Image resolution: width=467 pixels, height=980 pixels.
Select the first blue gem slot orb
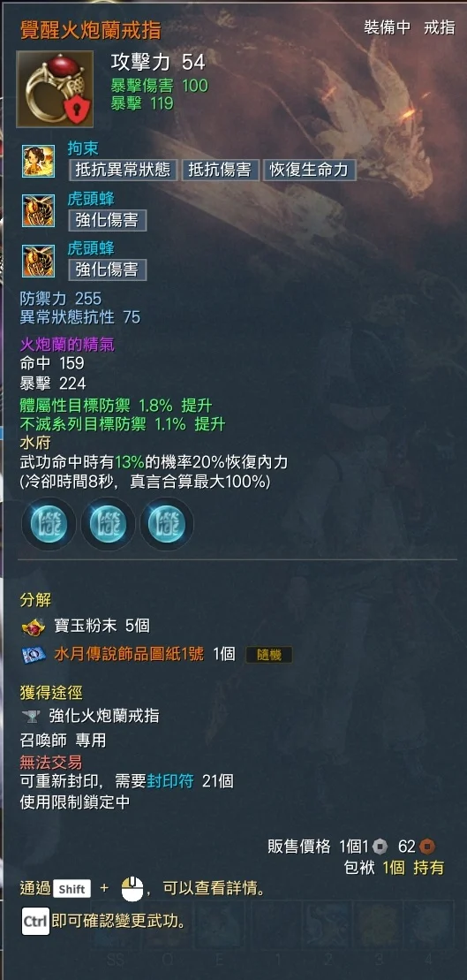point(49,524)
